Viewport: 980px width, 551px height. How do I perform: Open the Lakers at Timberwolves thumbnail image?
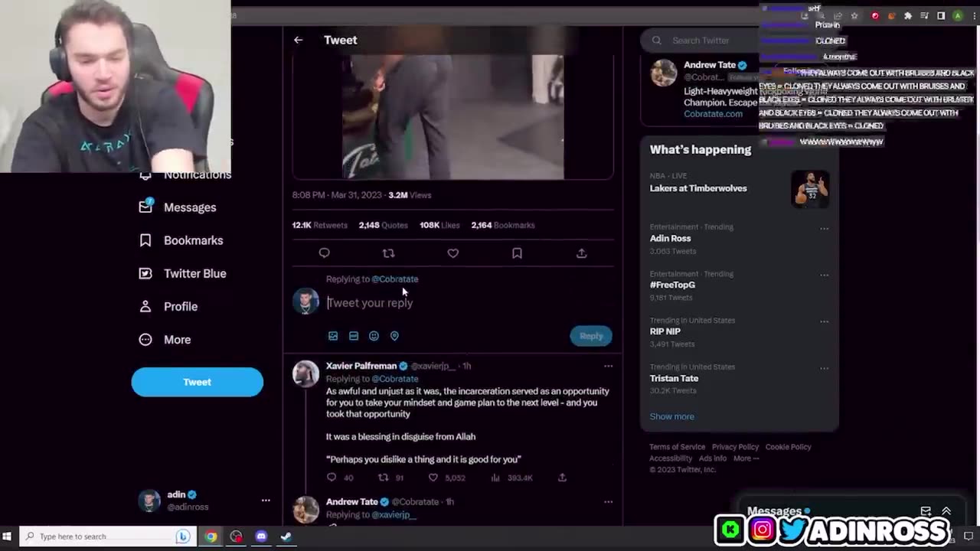click(x=810, y=189)
